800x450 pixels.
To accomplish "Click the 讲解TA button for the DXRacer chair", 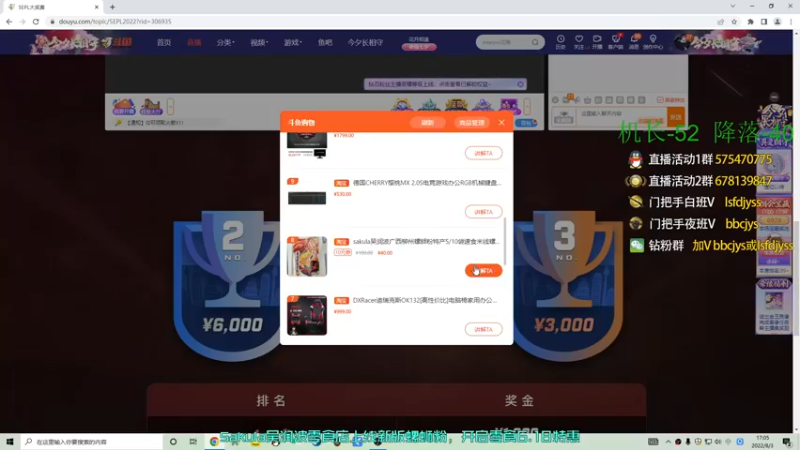I will (x=483, y=329).
